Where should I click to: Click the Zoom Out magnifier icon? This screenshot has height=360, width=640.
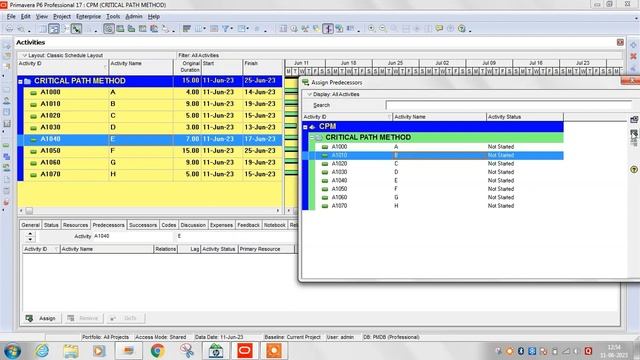click(x=382, y=29)
